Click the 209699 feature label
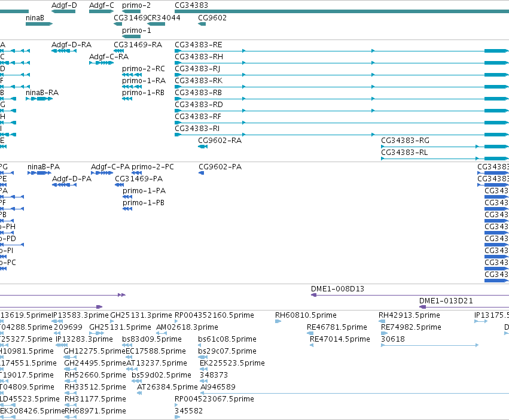The height and width of the screenshot is (420, 509). (x=68, y=328)
